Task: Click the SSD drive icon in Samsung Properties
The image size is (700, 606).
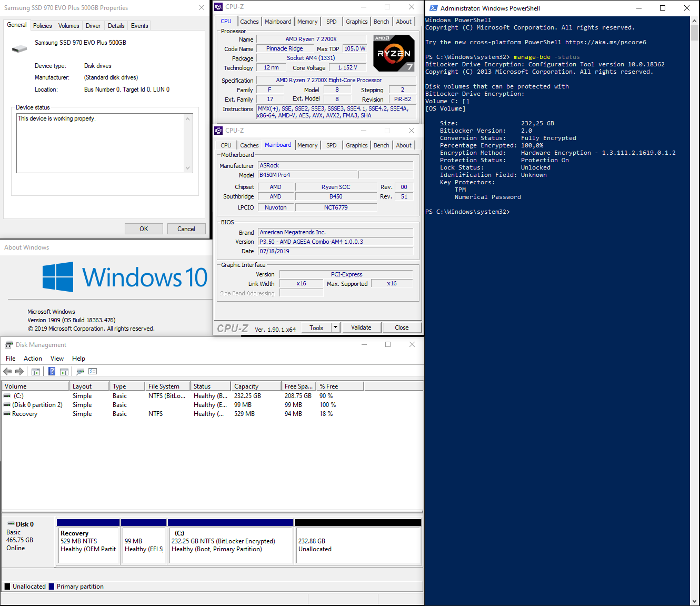Action: coord(19,48)
